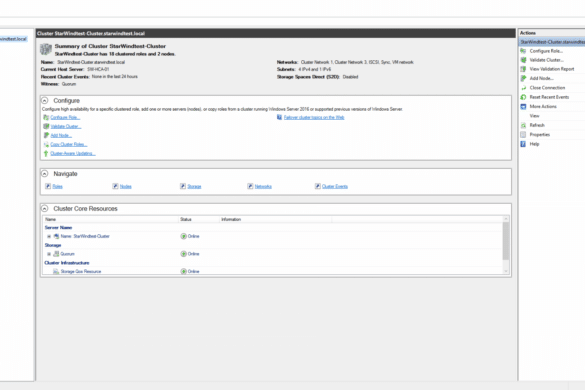Image resolution: width=585 pixels, height=390 pixels.
Task: Sort by the Information column header
Action: click(x=275, y=219)
